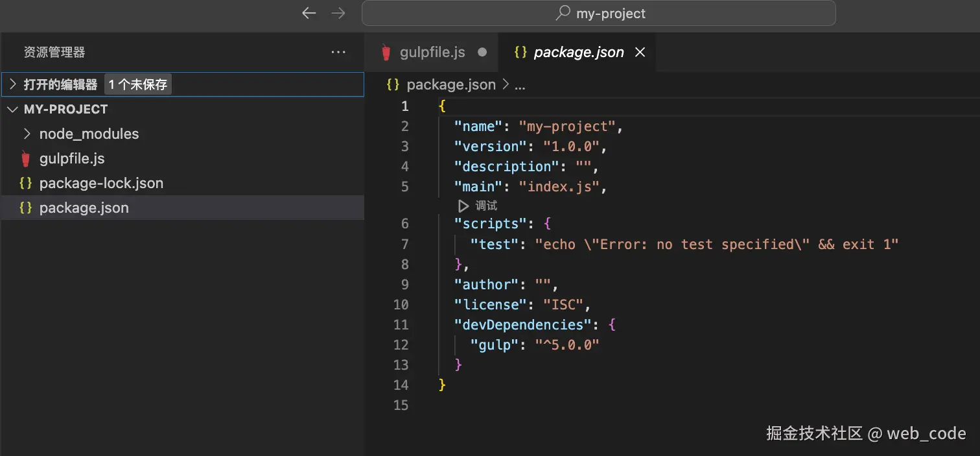Open package-lock.json in the file tree

(183, 183)
